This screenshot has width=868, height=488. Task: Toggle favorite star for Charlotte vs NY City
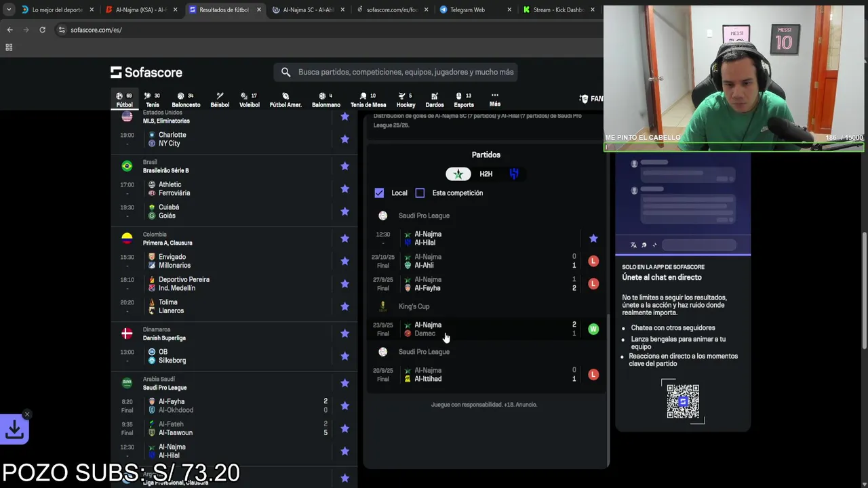[344, 139]
